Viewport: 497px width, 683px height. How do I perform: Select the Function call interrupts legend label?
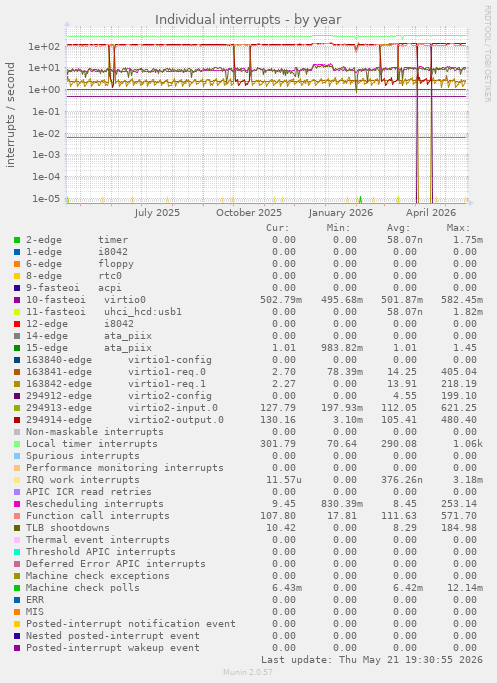(98, 516)
